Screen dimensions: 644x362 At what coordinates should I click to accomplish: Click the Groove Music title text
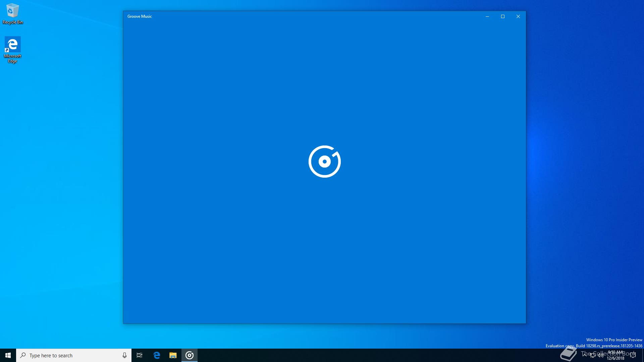tap(140, 16)
